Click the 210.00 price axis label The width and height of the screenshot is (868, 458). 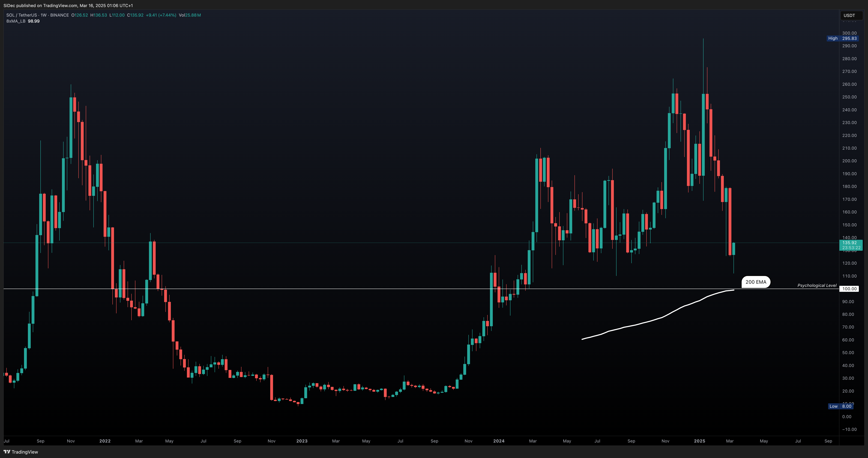(x=849, y=148)
